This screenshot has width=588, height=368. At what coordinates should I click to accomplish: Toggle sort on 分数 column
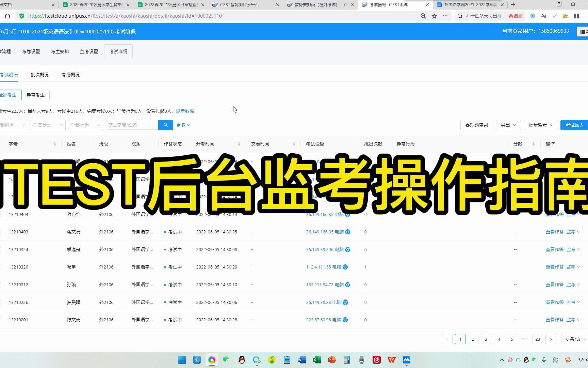[x=533, y=144]
